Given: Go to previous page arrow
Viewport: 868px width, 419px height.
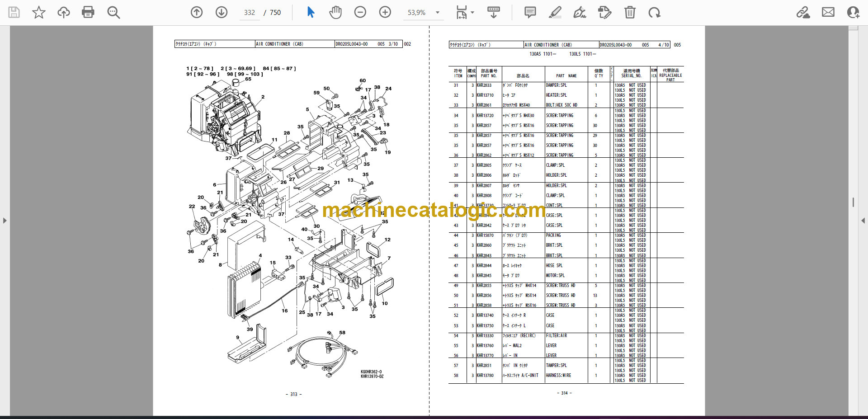Looking at the screenshot, I should [197, 12].
